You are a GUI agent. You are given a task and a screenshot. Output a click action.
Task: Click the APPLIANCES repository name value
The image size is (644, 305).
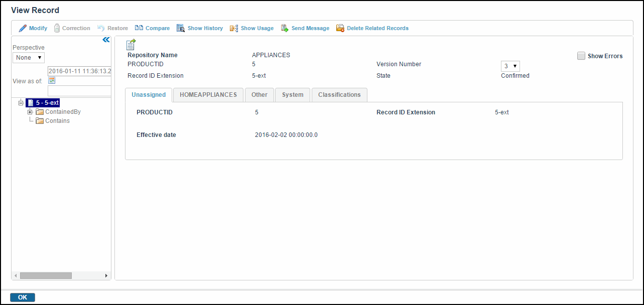click(x=271, y=55)
